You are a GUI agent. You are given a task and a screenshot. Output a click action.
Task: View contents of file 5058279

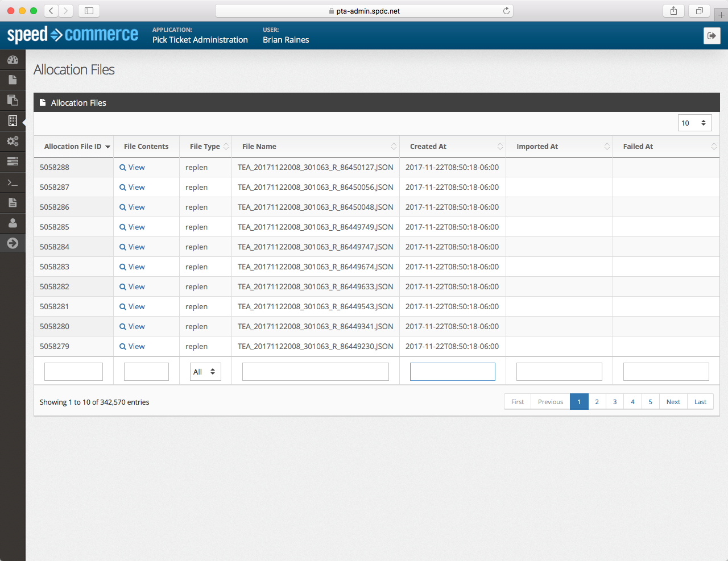[x=132, y=346]
